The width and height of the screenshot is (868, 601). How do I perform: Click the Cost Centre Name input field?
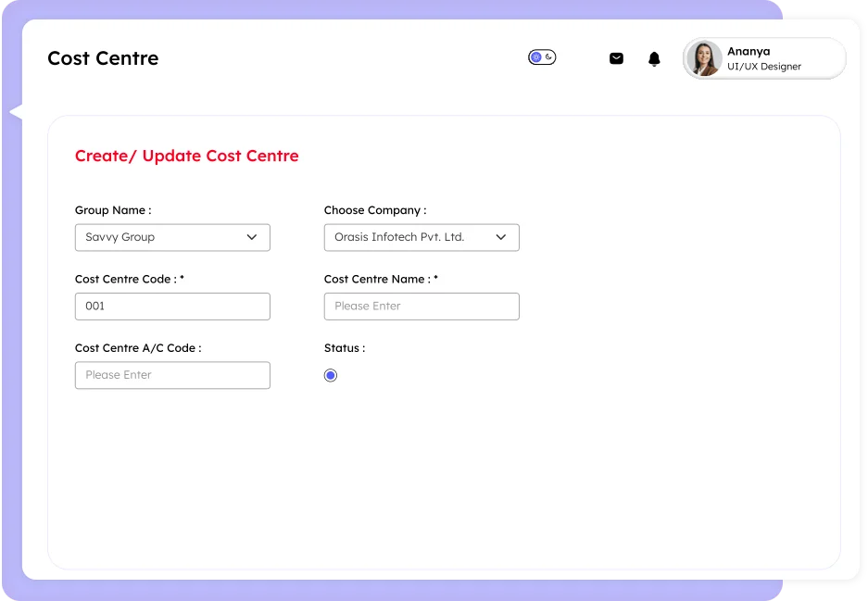coord(421,306)
